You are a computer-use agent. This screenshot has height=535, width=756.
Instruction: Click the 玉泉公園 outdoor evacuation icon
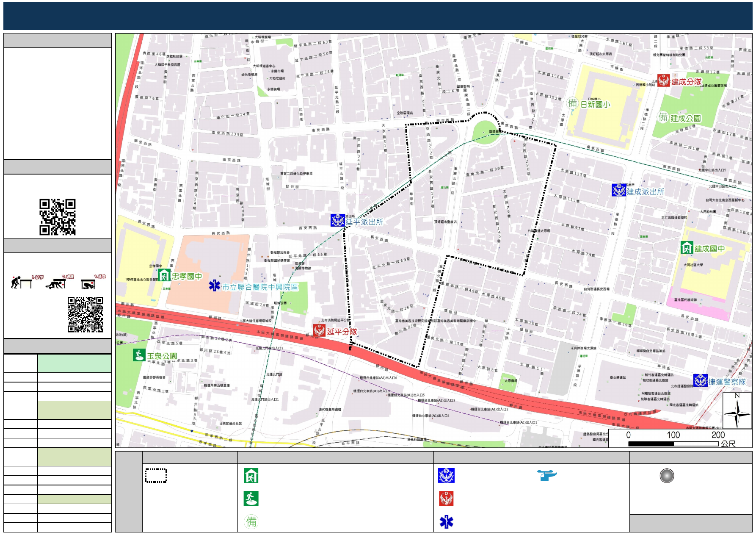[139, 355]
